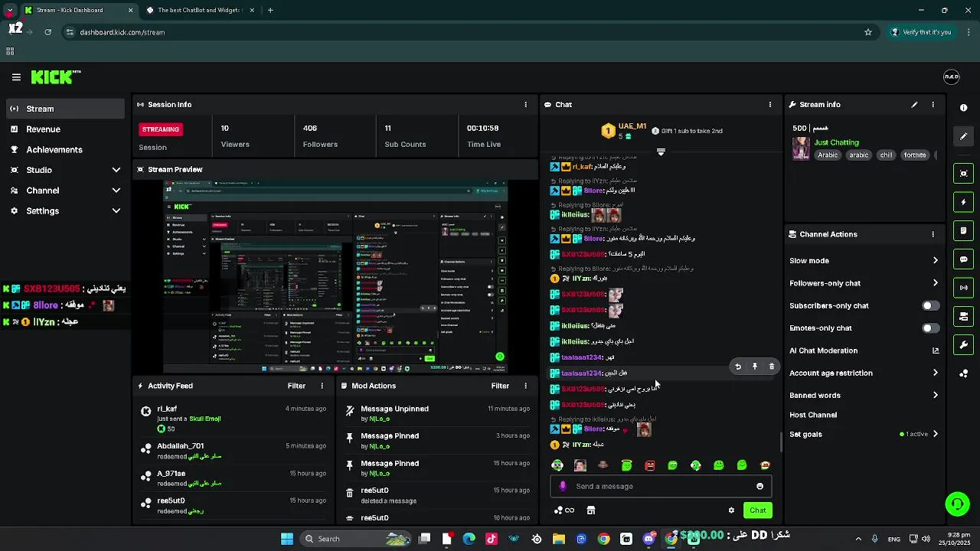The width and height of the screenshot is (980, 551).
Task: Open Banned words options arrow
Action: [935, 396]
